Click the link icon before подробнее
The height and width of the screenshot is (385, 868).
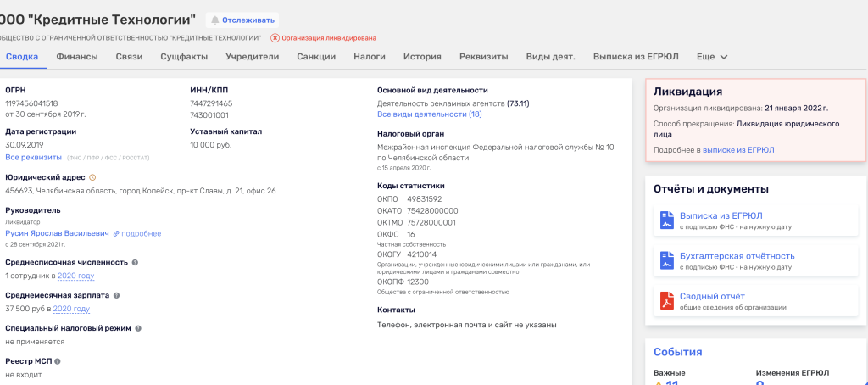(117, 233)
